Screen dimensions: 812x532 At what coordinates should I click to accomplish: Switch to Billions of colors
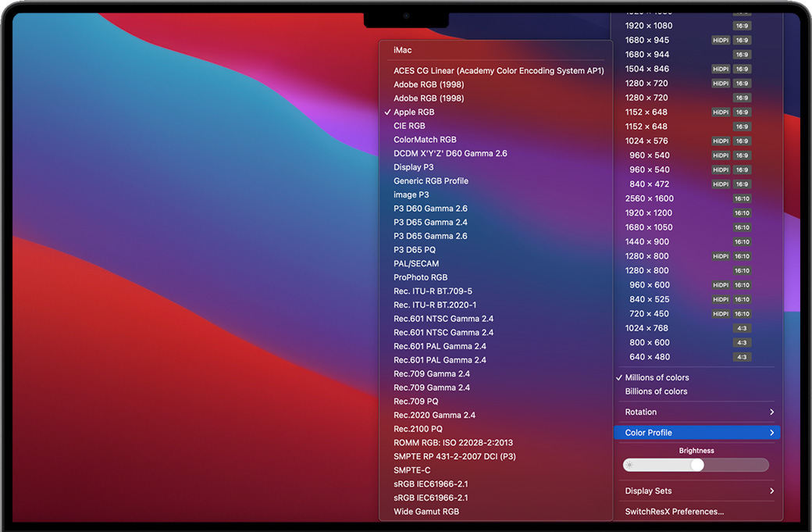pyautogui.click(x=656, y=391)
